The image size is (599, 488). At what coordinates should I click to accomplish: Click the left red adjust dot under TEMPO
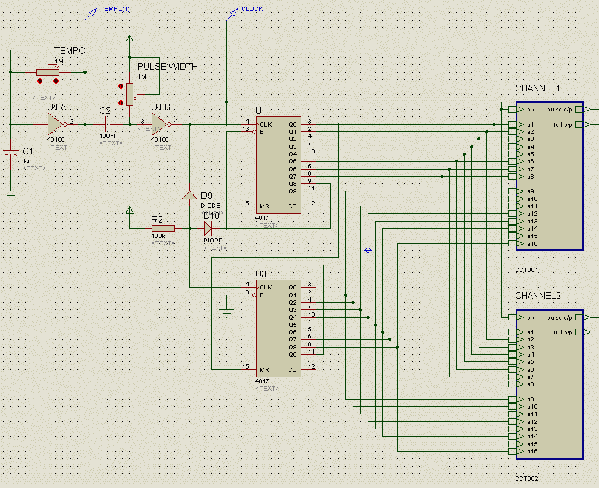coord(40,81)
